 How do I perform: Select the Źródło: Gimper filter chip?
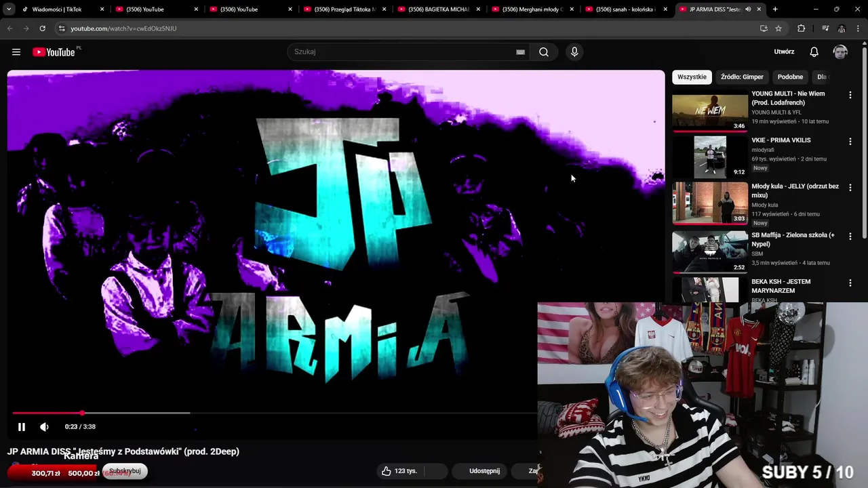pos(742,77)
